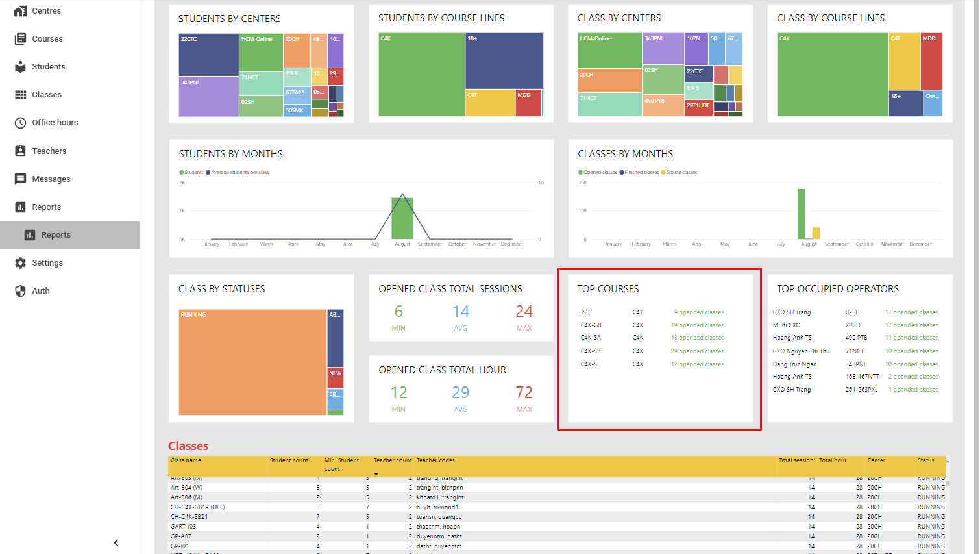Open Office hours from sidebar
Image resolution: width=980 pixels, height=554 pixels.
pos(69,123)
